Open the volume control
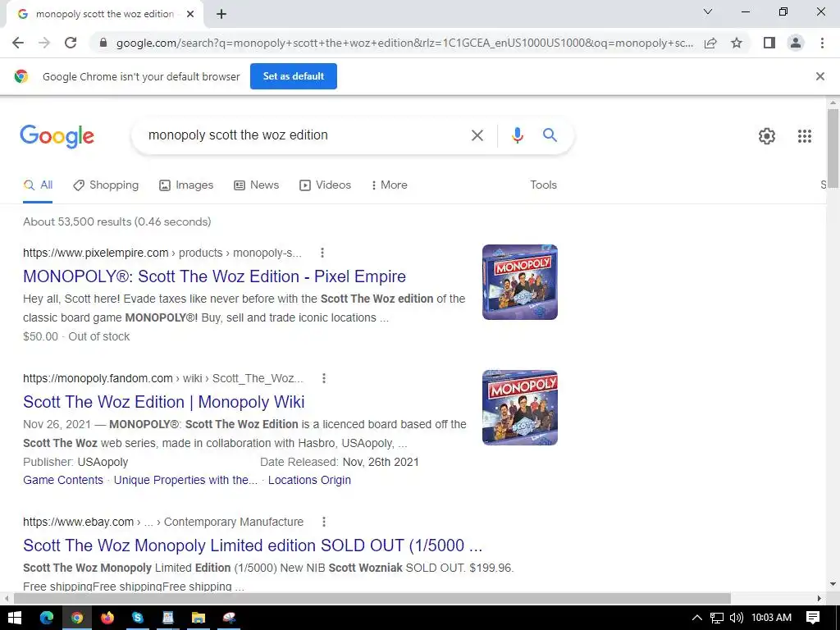The image size is (840, 630). coord(737,618)
